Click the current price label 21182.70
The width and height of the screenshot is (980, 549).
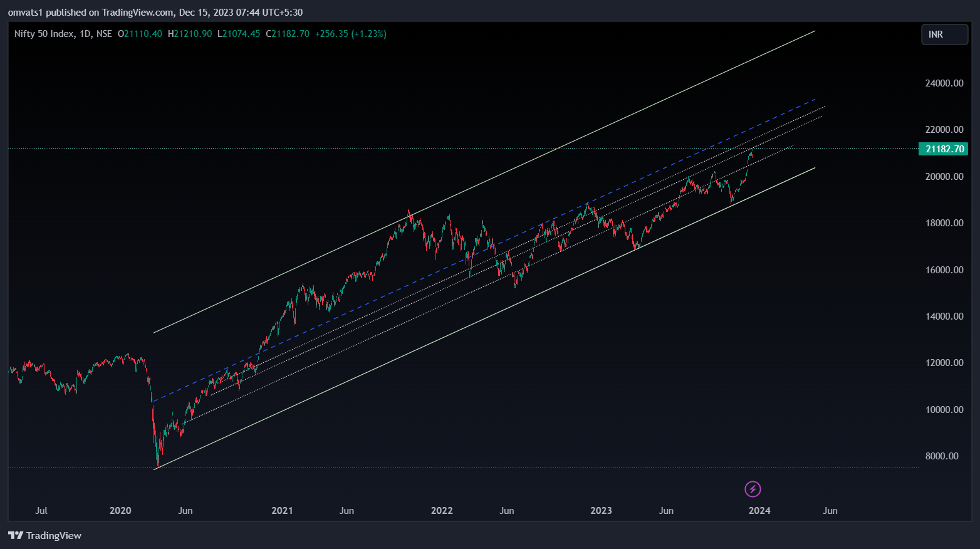(x=944, y=149)
